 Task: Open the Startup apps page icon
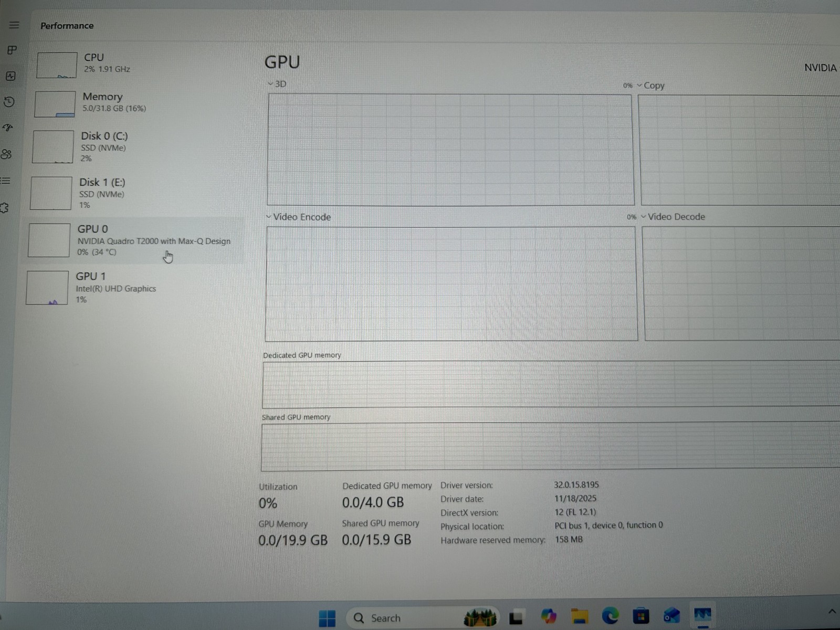click(x=7, y=128)
